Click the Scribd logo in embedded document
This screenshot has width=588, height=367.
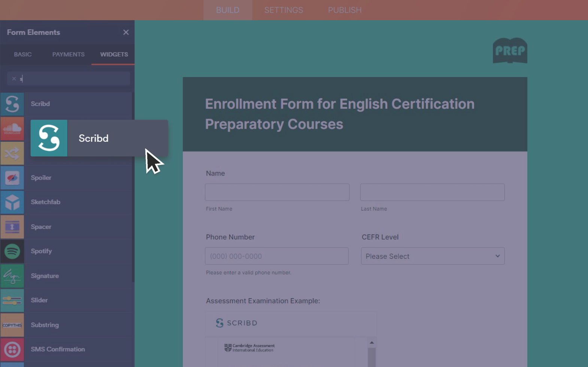[237, 323]
